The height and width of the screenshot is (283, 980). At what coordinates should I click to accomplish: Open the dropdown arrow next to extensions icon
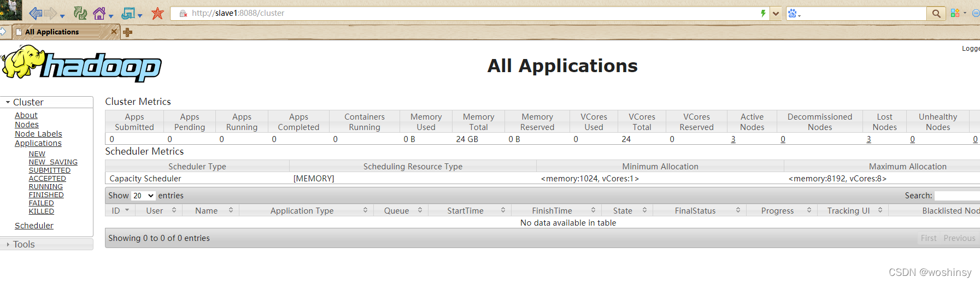coord(965,13)
